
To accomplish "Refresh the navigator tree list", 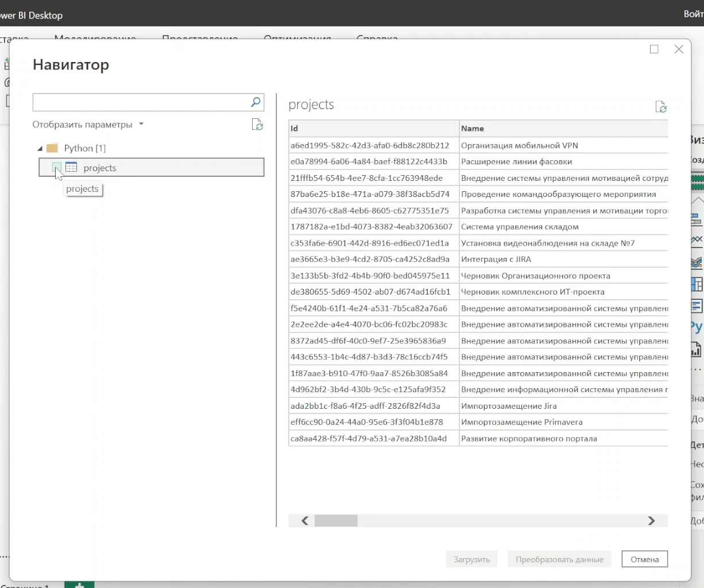I will [x=257, y=125].
